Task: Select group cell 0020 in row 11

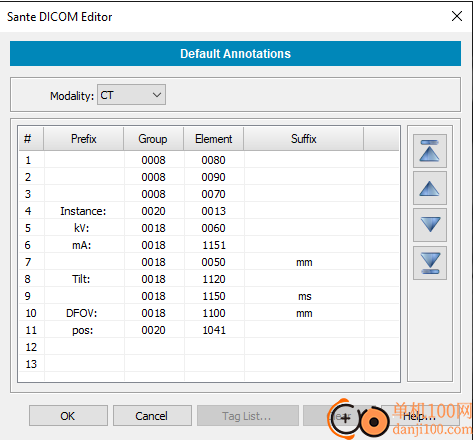Action: click(154, 330)
